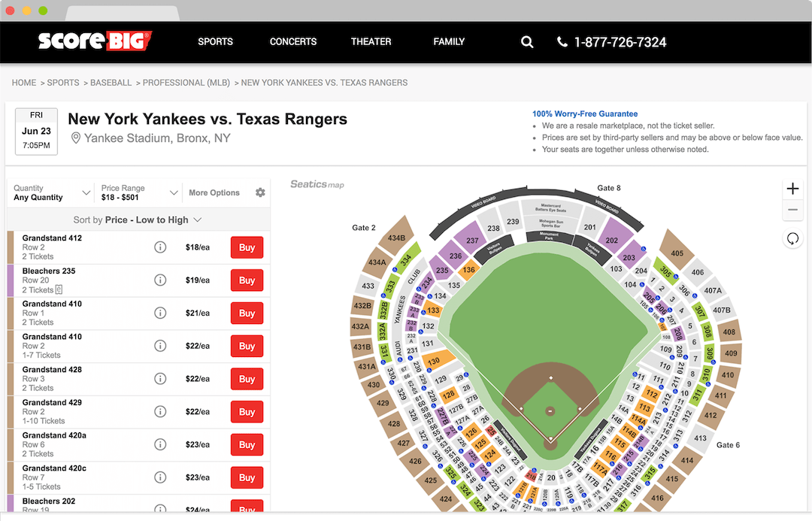Open the Concerts menu
Viewport: 812px width, 521px height.
(x=293, y=42)
